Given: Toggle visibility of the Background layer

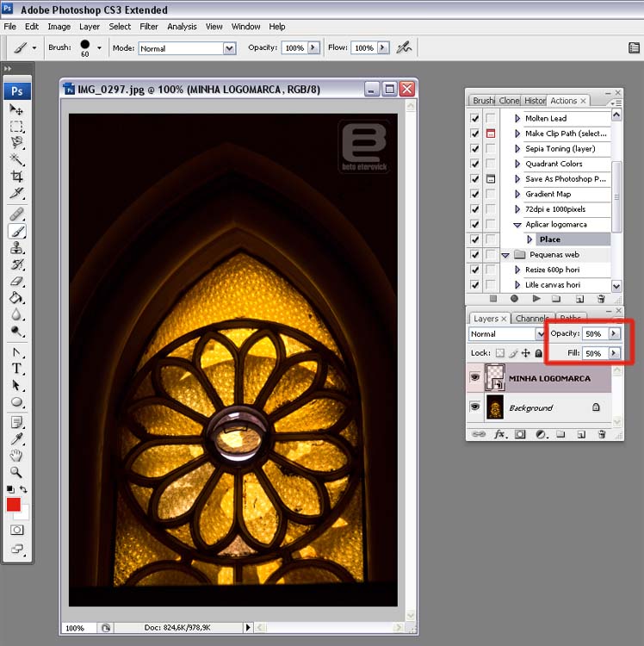Looking at the screenshot, I should tap(474, 407).
